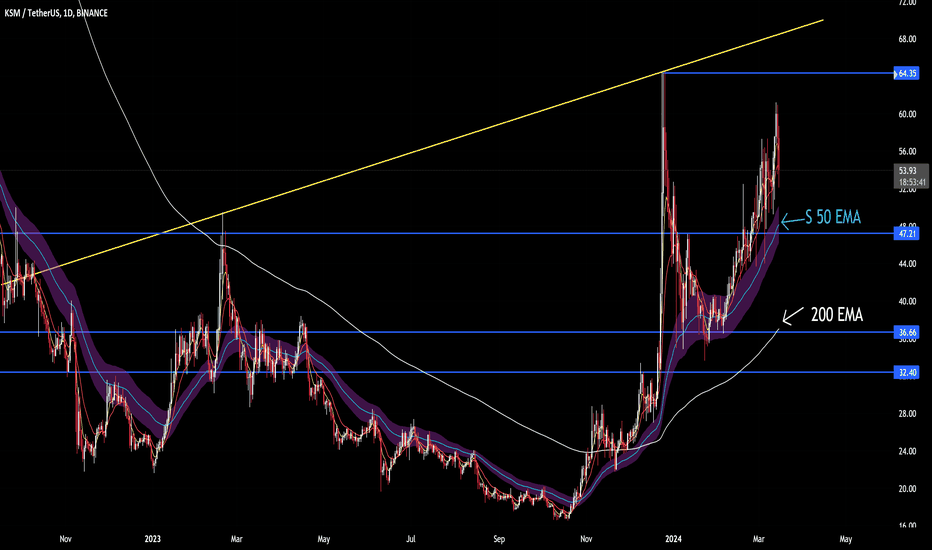Select the 200 EMA text annotation
Viewport: 932px width, 550px height.
pos(836,315)
